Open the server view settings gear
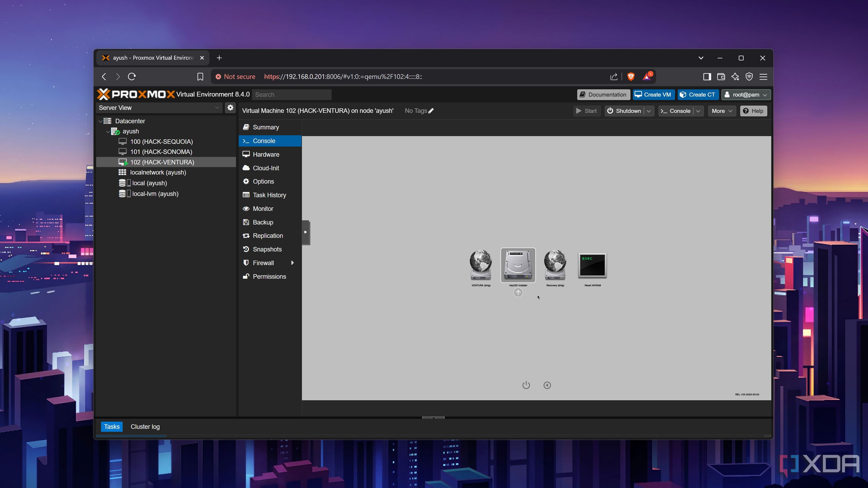Viewport: 868px width, 488px height. click(x=231, y=108)
